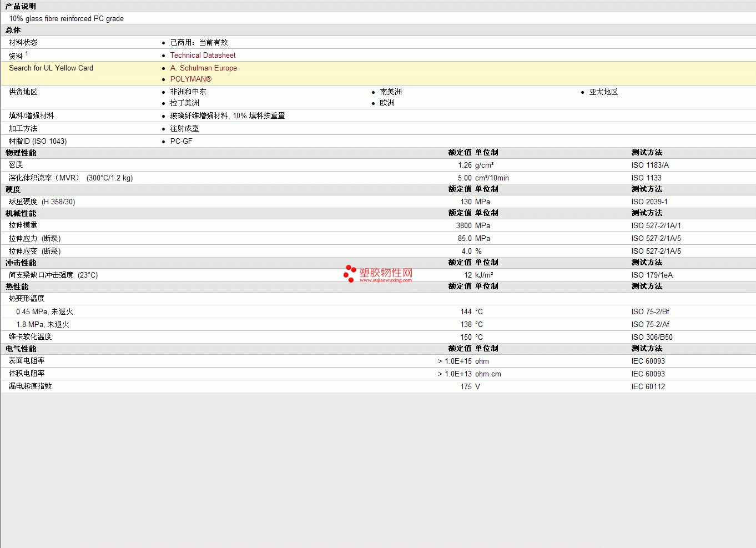Viewport: 756px width, 548px height.
Task: Select the 南美洲 region entry
Action: (x=391, y=92)
